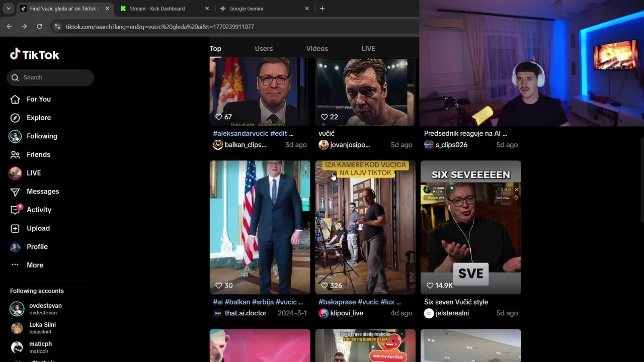
Task: Click the For You home icon
Action: (15, 99)
